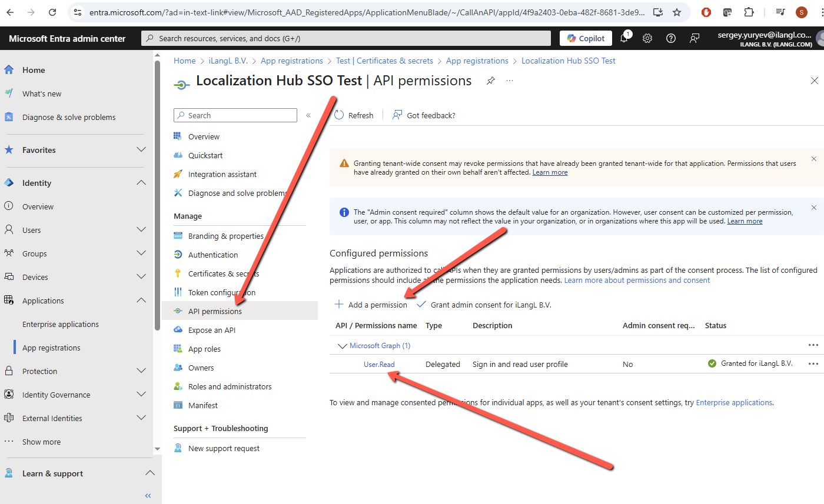Collapse the Identity section

141,183
